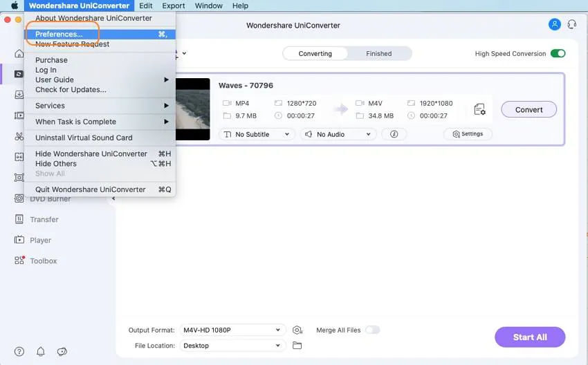Open the File Location dropdown
The height and width of the screenshot is (365, 588).
232,346
